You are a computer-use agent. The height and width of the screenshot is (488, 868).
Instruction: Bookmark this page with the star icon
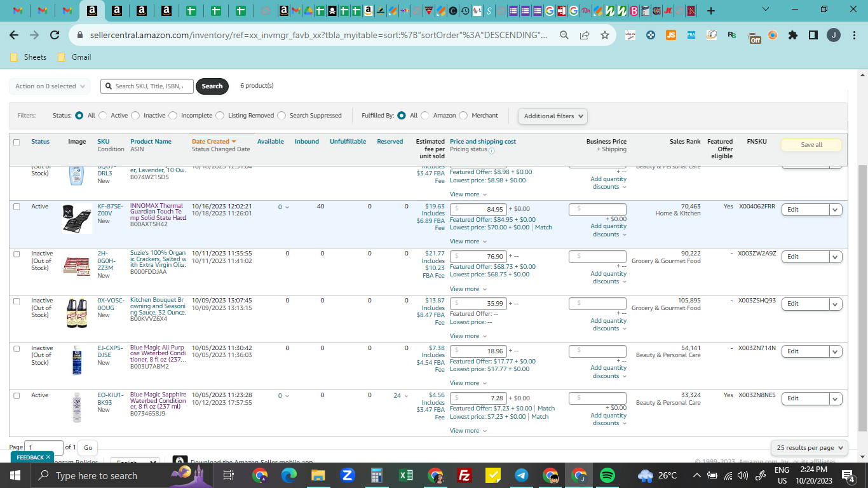(605, 35)
